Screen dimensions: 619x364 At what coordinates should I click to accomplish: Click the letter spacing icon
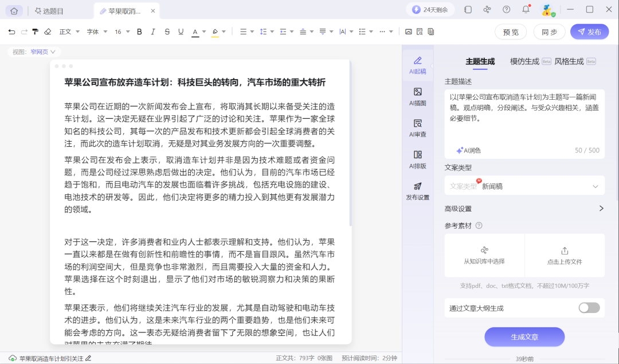(342, 32)
